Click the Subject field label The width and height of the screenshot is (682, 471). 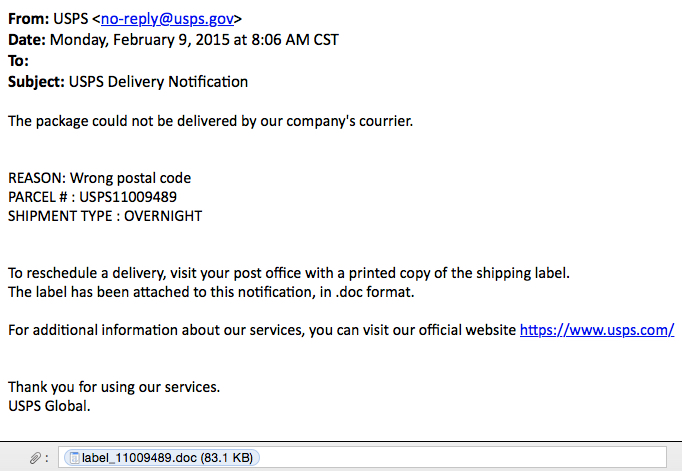(x=36, y=82)
